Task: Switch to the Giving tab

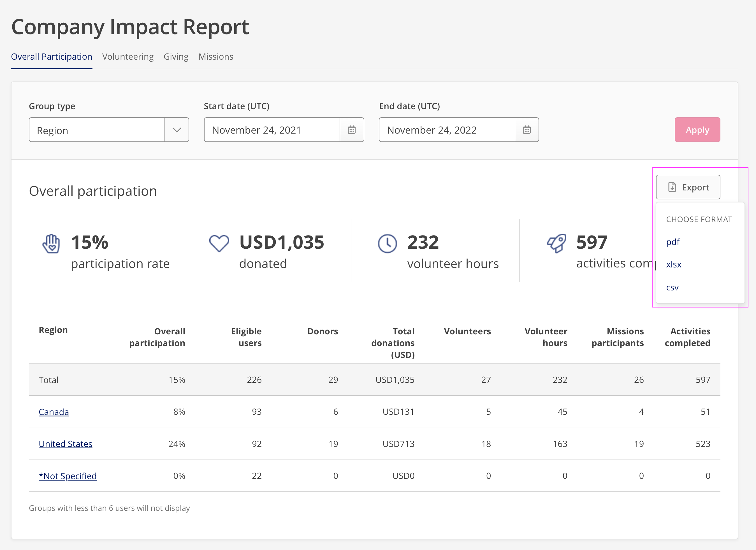Action: (176, 57)
